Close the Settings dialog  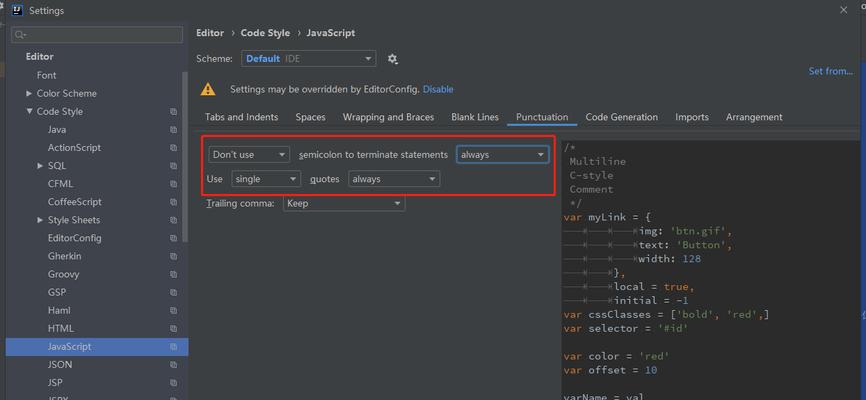click(843, 10)
